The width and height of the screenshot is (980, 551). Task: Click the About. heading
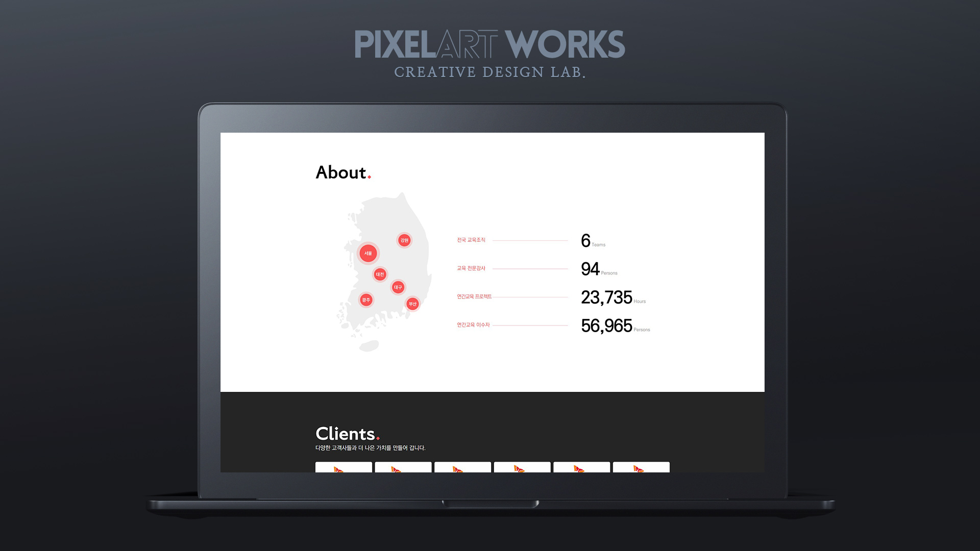[344, 172]
